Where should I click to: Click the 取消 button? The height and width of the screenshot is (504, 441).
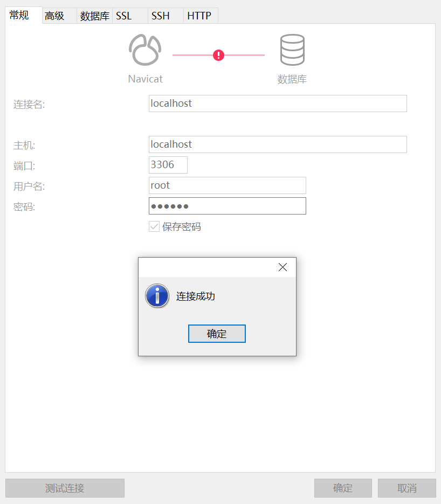[x=406, y=488]
